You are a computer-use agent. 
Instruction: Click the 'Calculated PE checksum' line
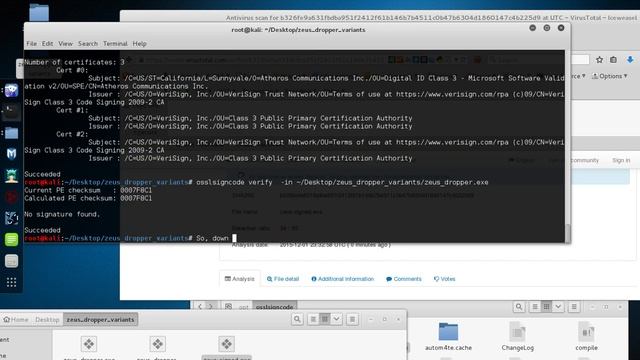(x=88, y=198)
